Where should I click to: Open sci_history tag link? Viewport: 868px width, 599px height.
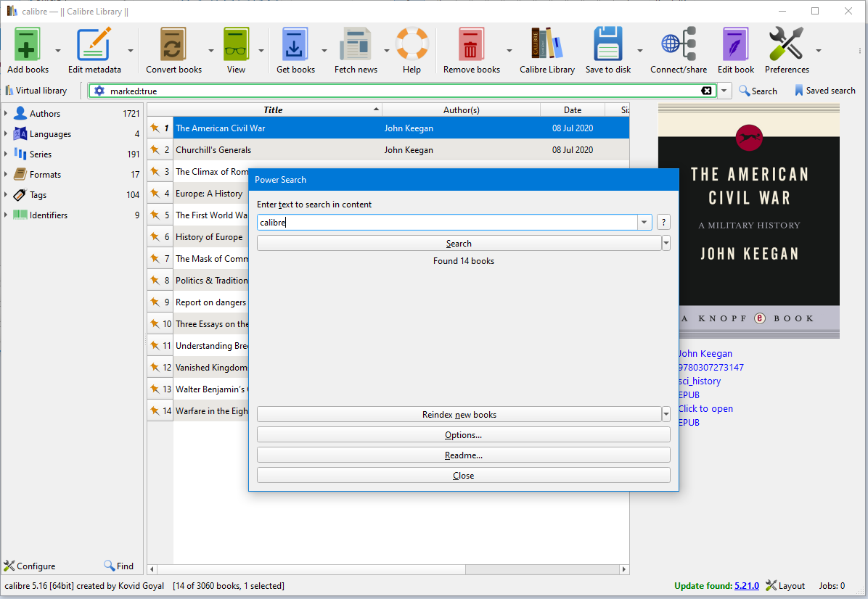tap(700, 381)
